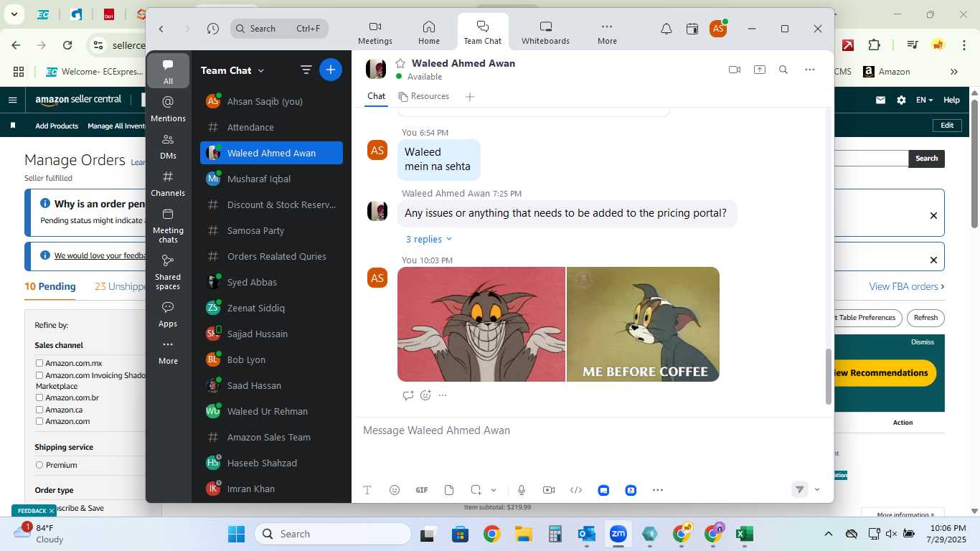Screen dimensions: 980x551
Task: Click the Edit button in Seller Central
Action: point(947,126)
